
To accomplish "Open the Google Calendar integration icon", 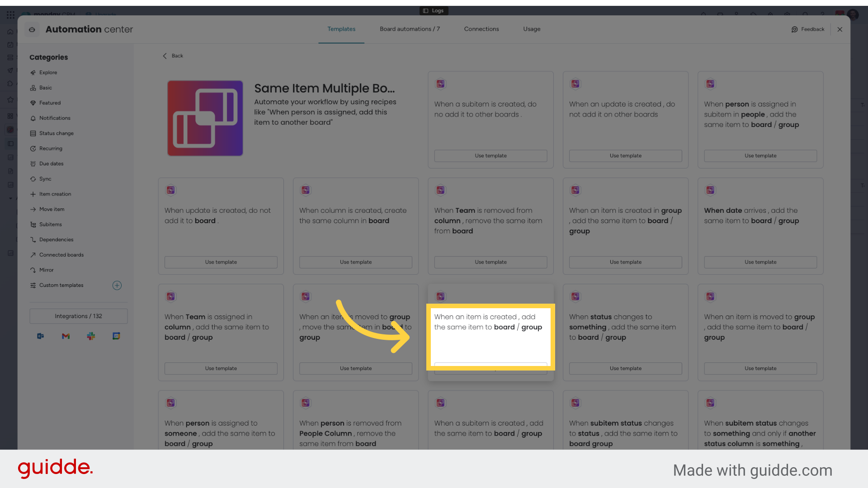I will [116, 336].
